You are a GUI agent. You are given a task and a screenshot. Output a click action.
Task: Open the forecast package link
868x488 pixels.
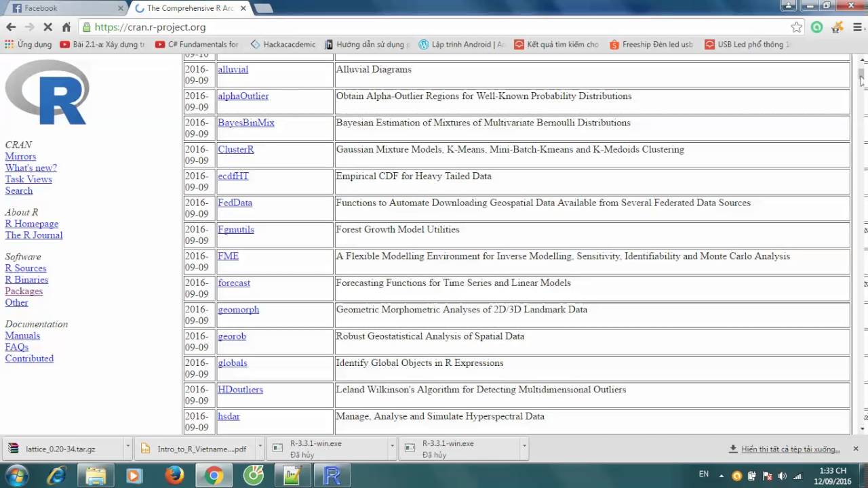pyautogui.click(x=234, y=283)
